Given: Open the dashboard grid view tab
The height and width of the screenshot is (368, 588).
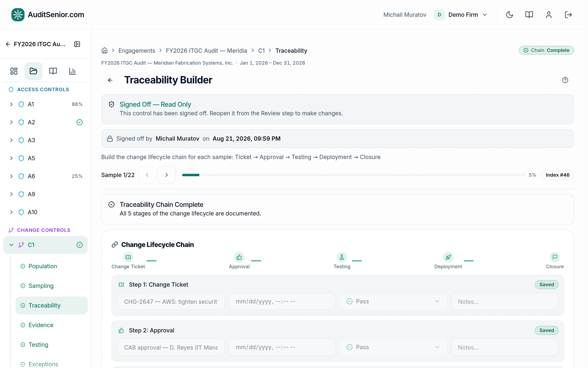Looking at the screenshot, I should point(14,71).
